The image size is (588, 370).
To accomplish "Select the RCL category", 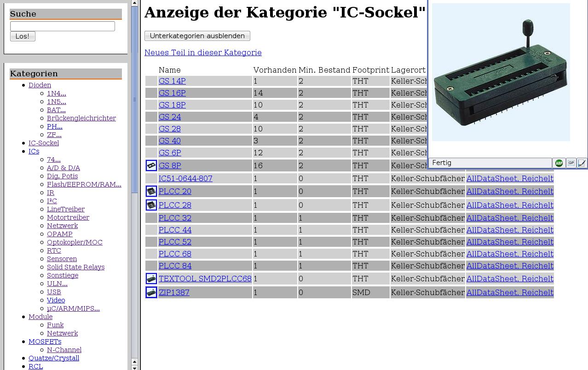I will coord(35,366).
